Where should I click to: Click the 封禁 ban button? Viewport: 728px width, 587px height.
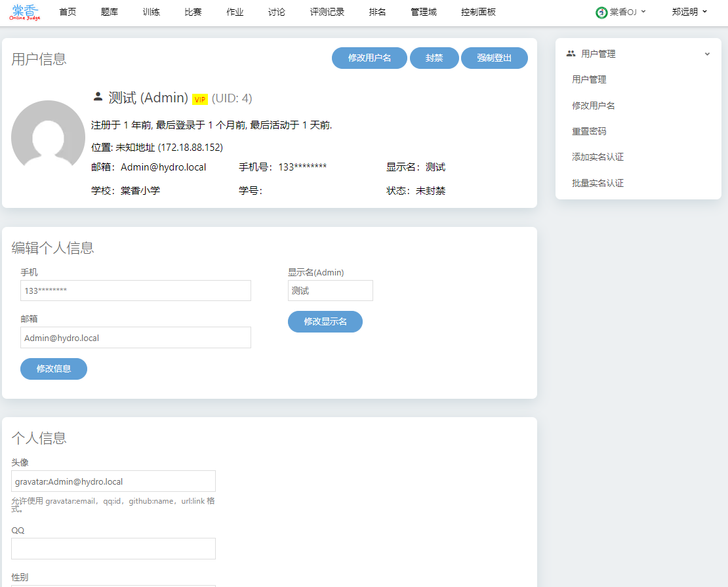click(434, 58)
